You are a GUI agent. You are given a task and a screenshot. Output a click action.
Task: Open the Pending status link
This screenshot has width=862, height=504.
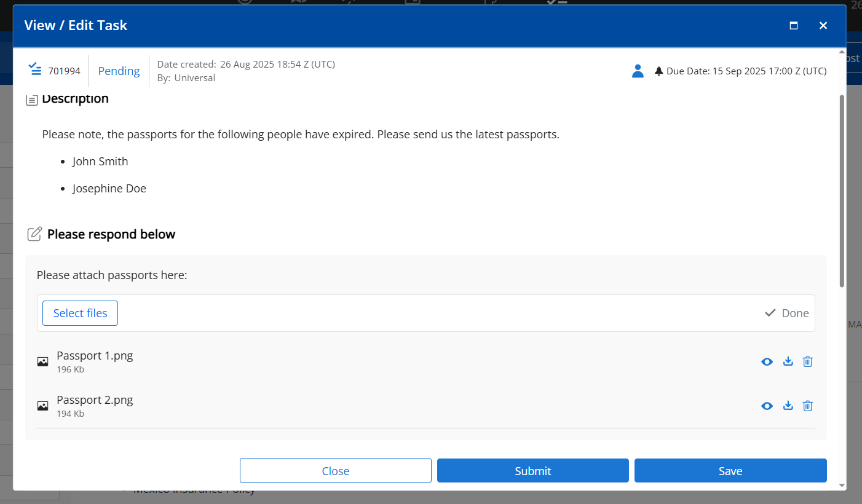tap(119, 71)
